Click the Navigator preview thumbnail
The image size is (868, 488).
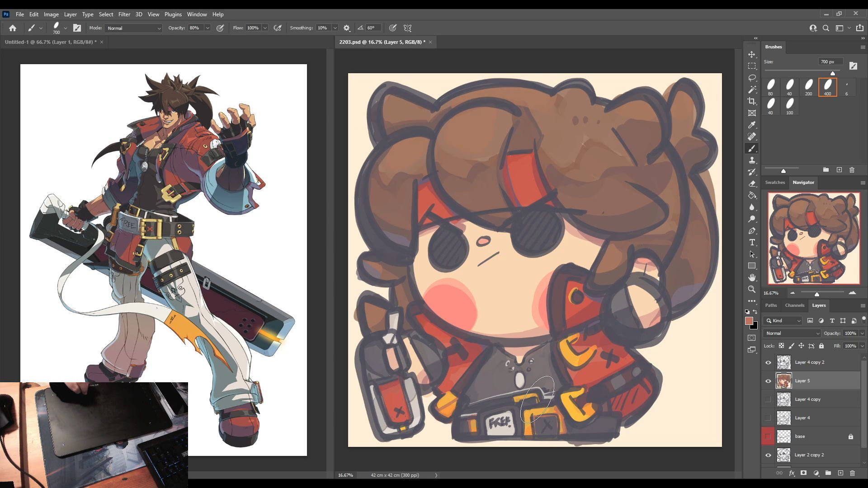[x=814, y=238]
